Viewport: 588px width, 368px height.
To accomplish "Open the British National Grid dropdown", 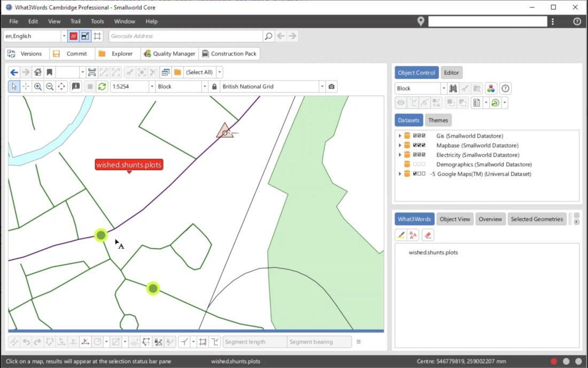I will point(322,86).
